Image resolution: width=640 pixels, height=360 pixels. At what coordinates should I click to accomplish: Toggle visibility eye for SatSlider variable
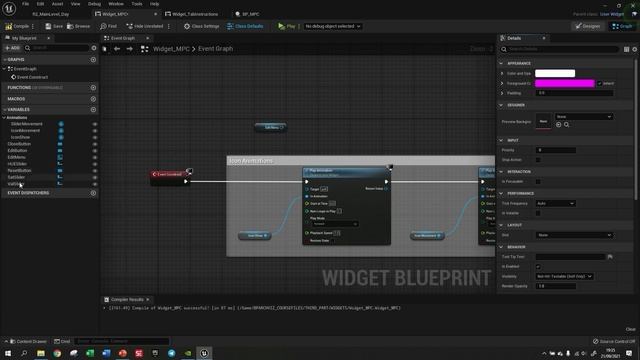click(94, 178)
